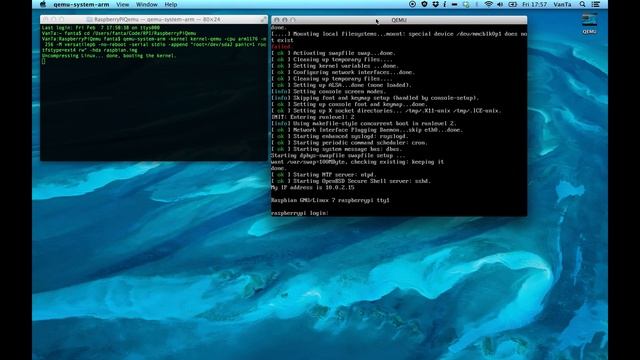Click the QEMU window title bar
Image resolution: width=640 pixels, height=360 pixels.
[x=399, y=20]
